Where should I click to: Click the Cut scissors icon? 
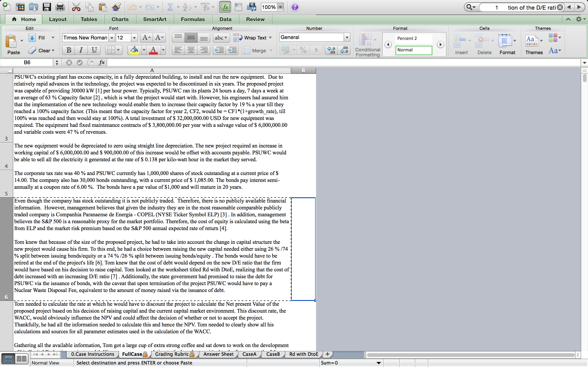(76, 7)
